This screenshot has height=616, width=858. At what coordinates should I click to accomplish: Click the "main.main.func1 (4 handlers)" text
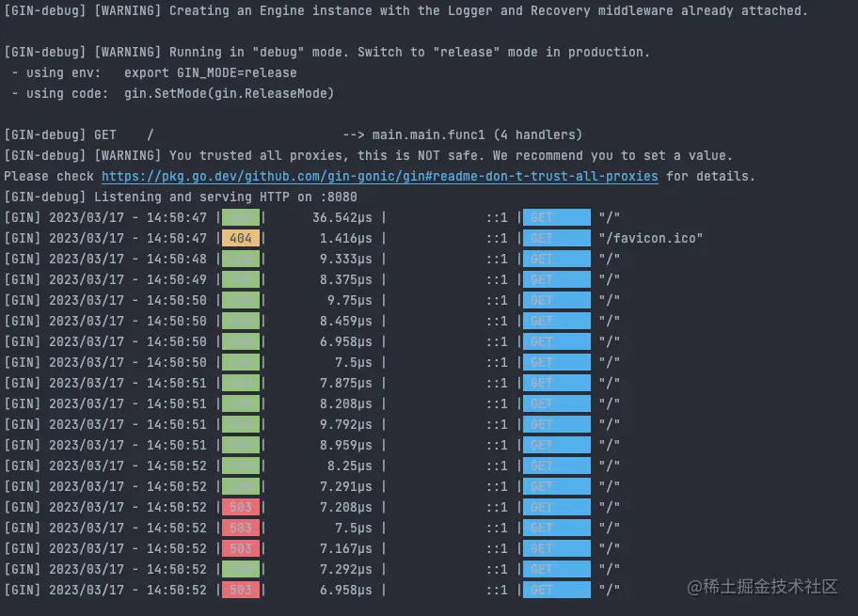[x=477, y=134]
